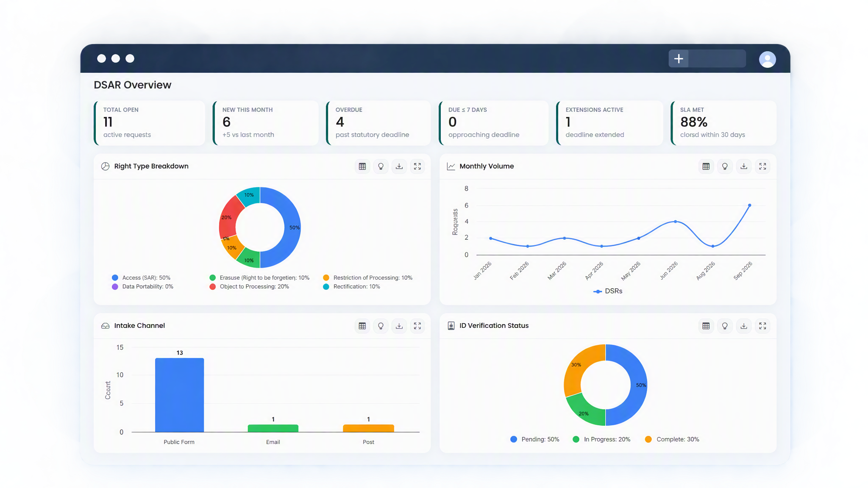868x488 pixels.
Task: Open the user profile avatar
Action: [x=767, y=59]
